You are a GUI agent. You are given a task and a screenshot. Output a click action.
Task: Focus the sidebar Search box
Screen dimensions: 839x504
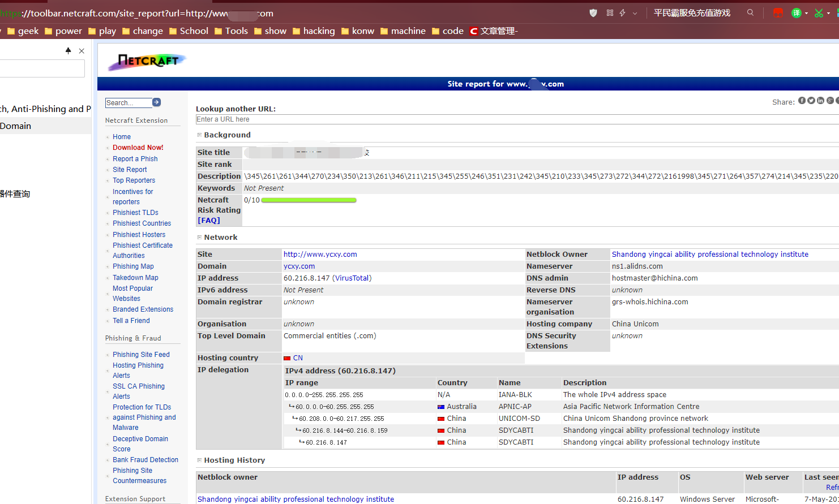[x=129, y=102]
